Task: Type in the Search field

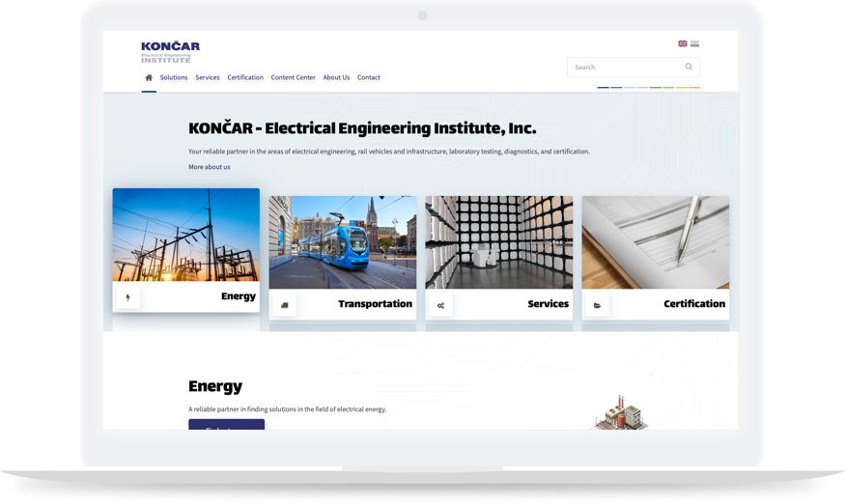Action: (x=623, y=68)
